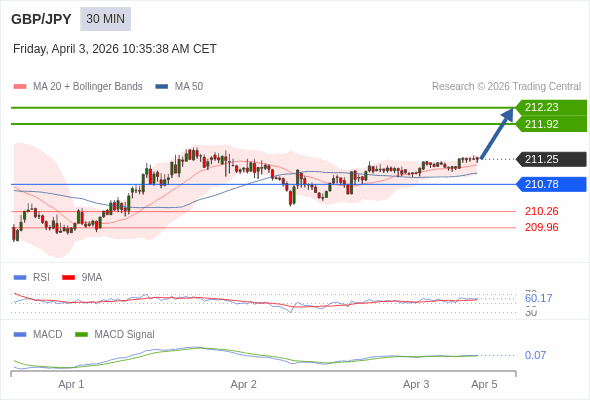
Task: Click the MACD Signal green swatch
Action: 81,335
